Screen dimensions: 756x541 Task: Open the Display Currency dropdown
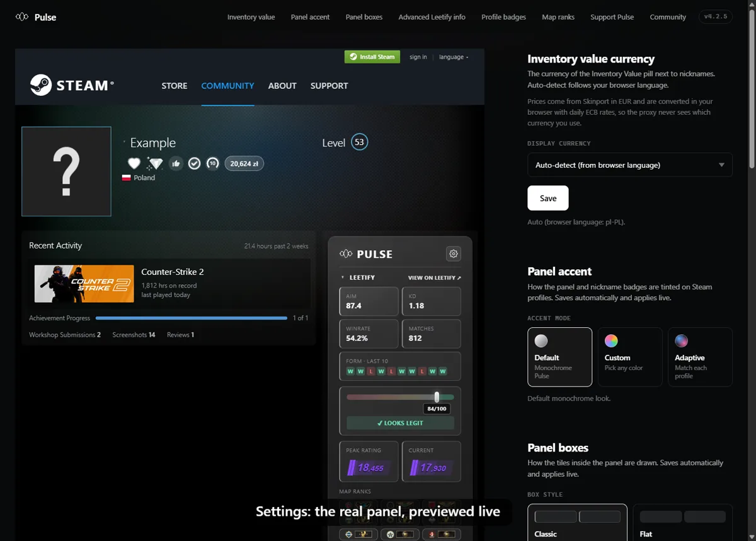tap(630, 165)
